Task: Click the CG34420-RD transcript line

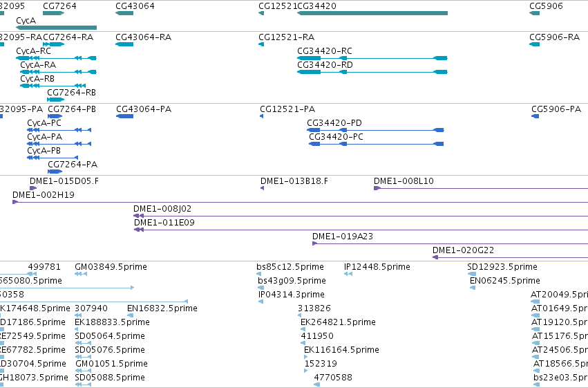Action: click(372, 72)
